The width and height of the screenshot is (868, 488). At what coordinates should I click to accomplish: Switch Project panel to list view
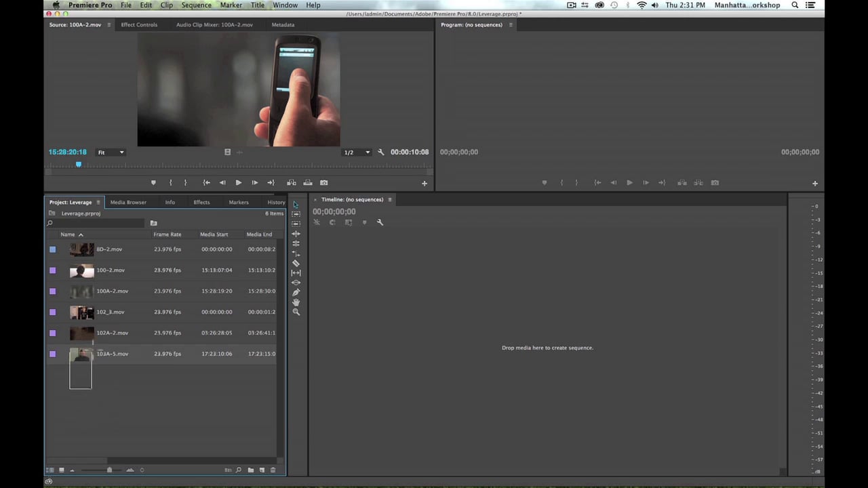tap(50, 470)
